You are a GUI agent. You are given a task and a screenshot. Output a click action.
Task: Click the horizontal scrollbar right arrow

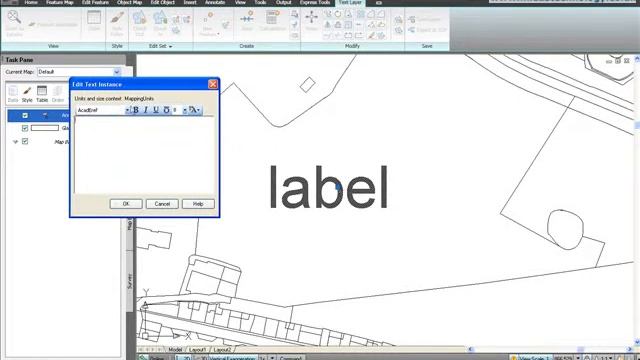pyautogui.click(x=629, y=349)
